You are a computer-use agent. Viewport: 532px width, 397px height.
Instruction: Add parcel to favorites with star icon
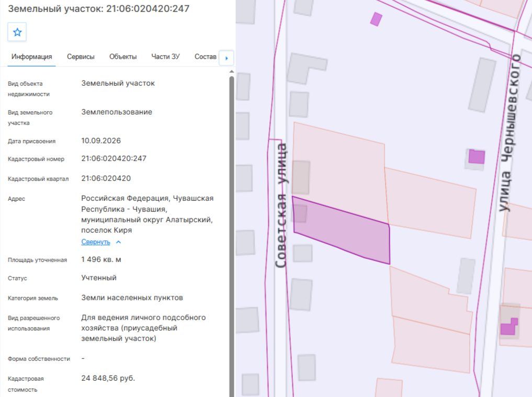(x=17, y=32)
